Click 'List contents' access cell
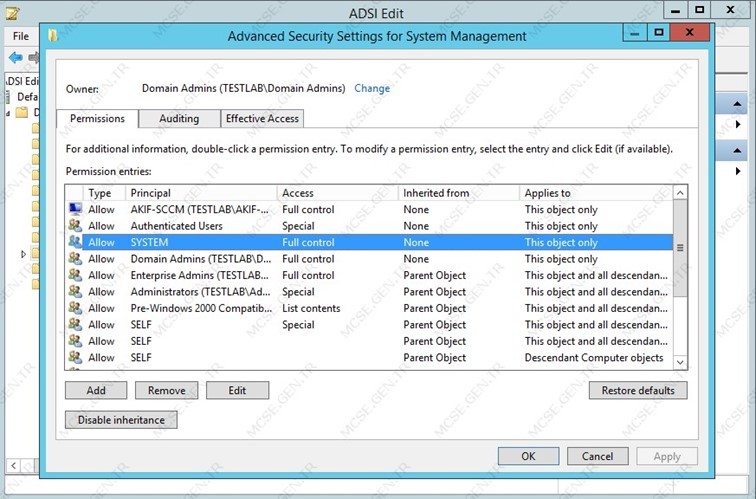756x499 pixels. coord(311,308)
